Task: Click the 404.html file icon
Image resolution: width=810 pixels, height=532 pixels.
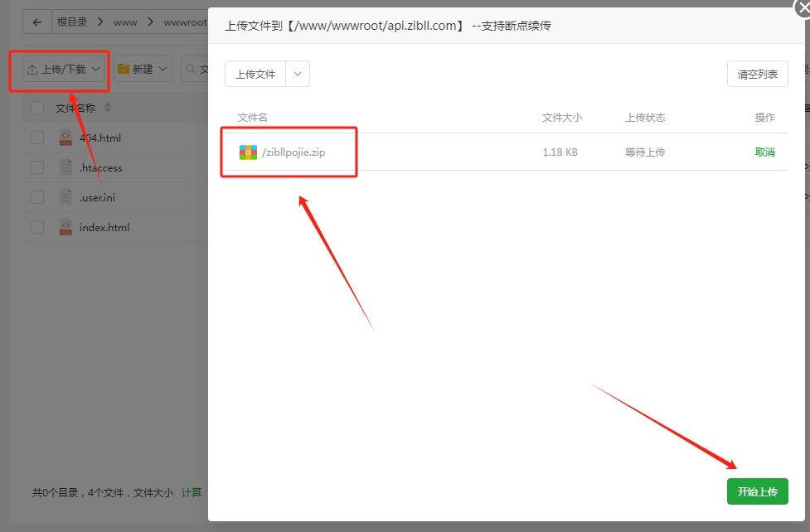Action: [65, 138]
